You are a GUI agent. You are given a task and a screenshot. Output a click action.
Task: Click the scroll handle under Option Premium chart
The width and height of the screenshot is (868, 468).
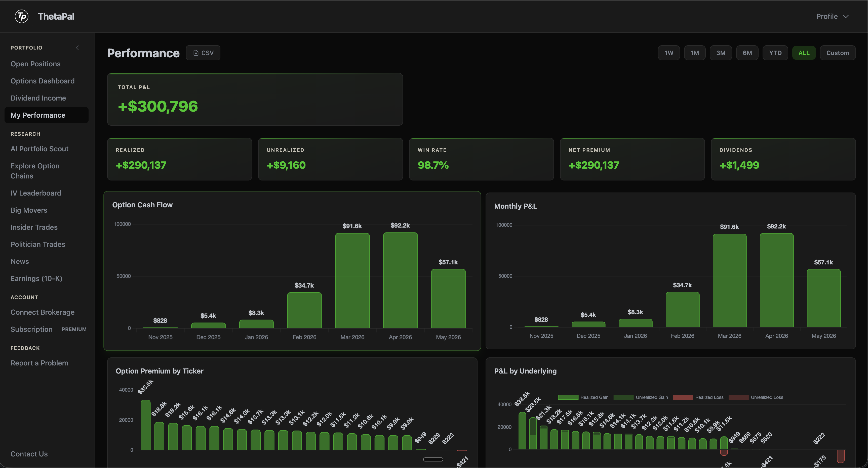click(433, 459)
